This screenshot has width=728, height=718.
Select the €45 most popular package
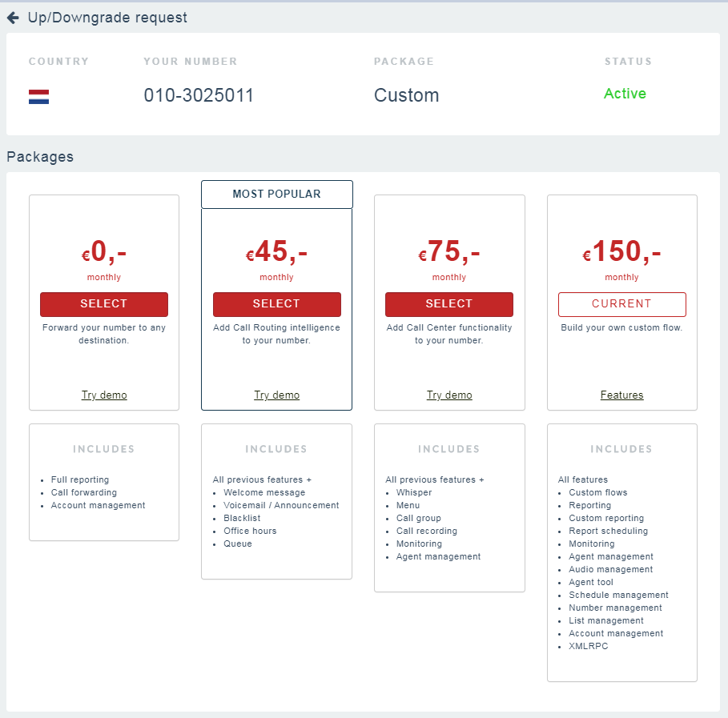click(276, 304)
